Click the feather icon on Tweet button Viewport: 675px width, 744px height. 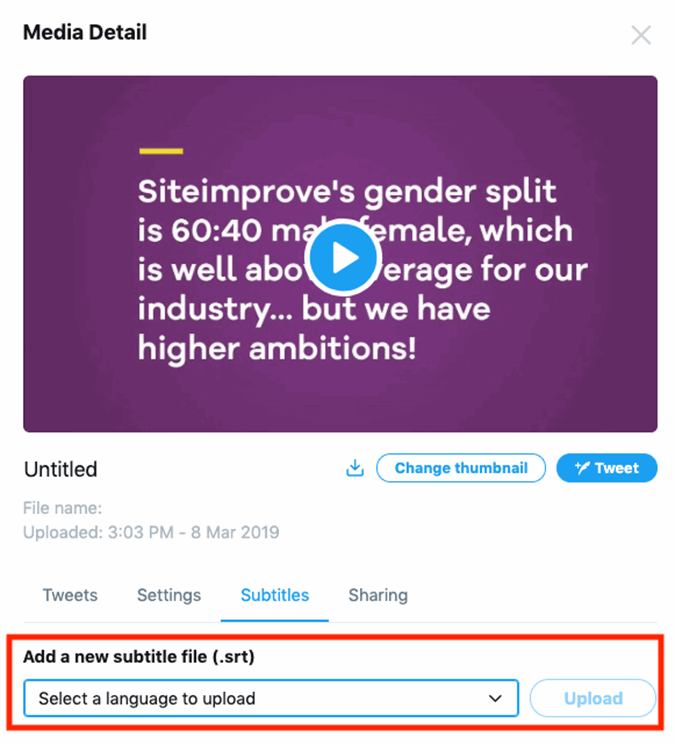pyautogui.click(x=578, y=468)
